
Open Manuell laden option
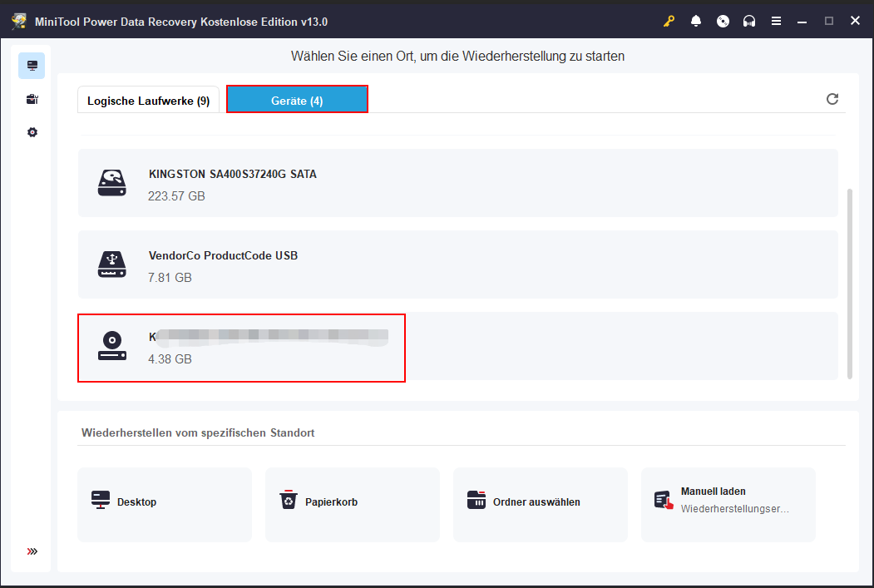pyautogui.click(x=728, y=504)
